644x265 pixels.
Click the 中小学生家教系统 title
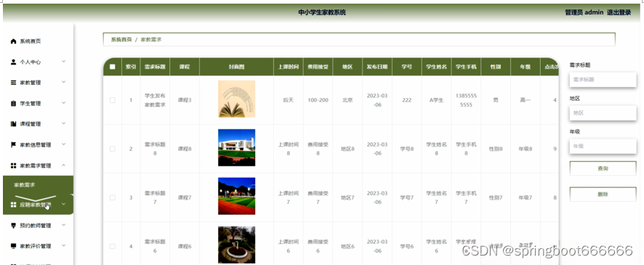point(322,13)
